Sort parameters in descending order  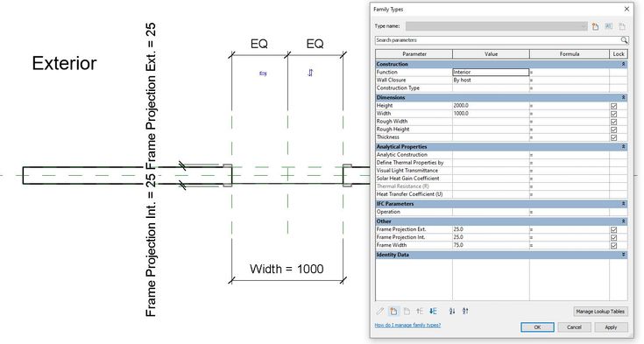point(465,311)
